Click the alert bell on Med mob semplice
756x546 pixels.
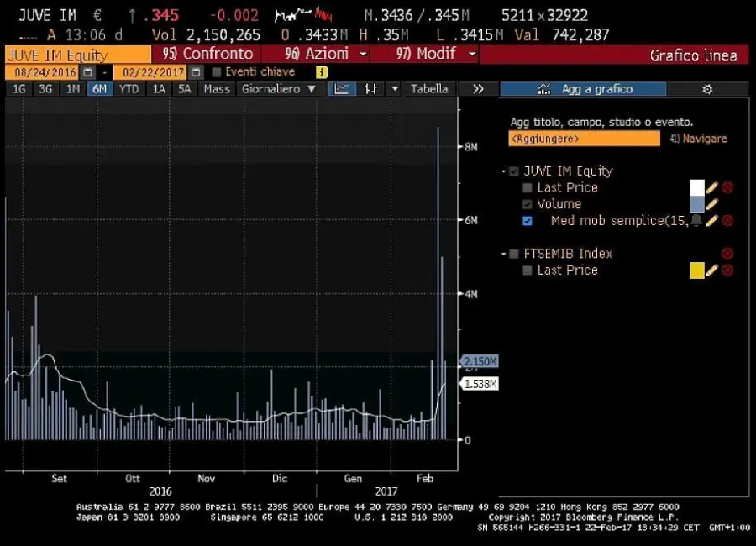[x=696, y=221]
